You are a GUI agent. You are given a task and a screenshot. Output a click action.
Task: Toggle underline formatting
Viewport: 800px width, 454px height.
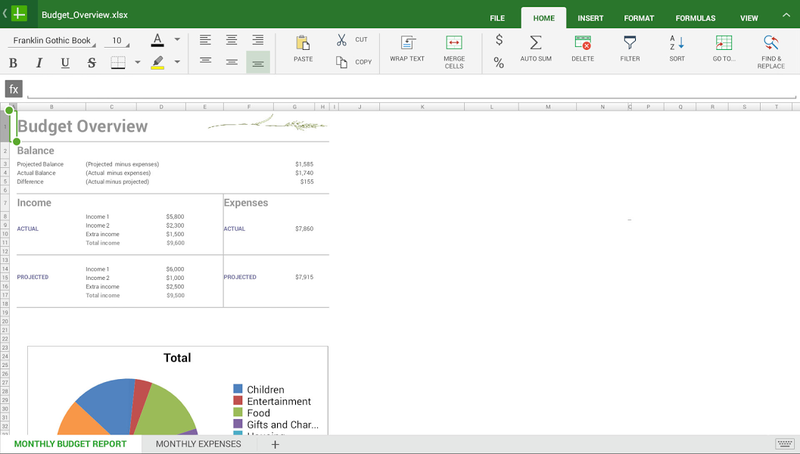click(x=65, y=63)
